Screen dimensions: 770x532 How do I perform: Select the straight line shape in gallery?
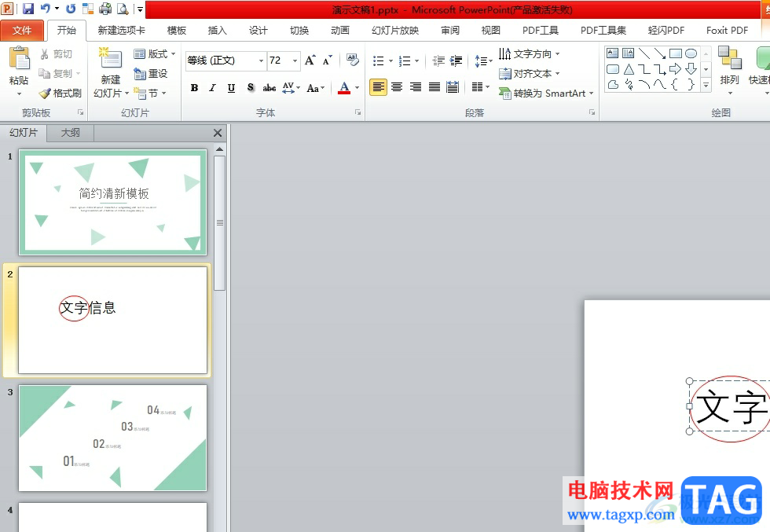tap(644, 53)
